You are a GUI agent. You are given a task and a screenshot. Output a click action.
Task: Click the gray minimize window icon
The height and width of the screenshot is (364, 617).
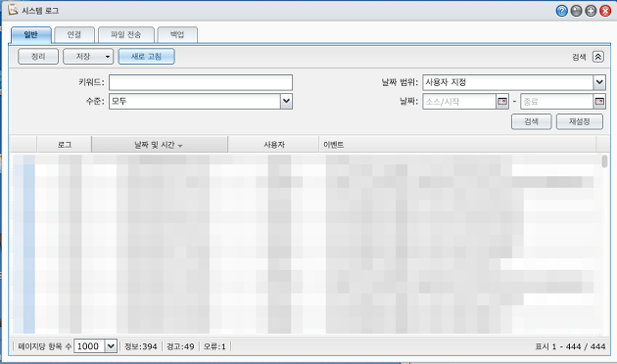576,11
